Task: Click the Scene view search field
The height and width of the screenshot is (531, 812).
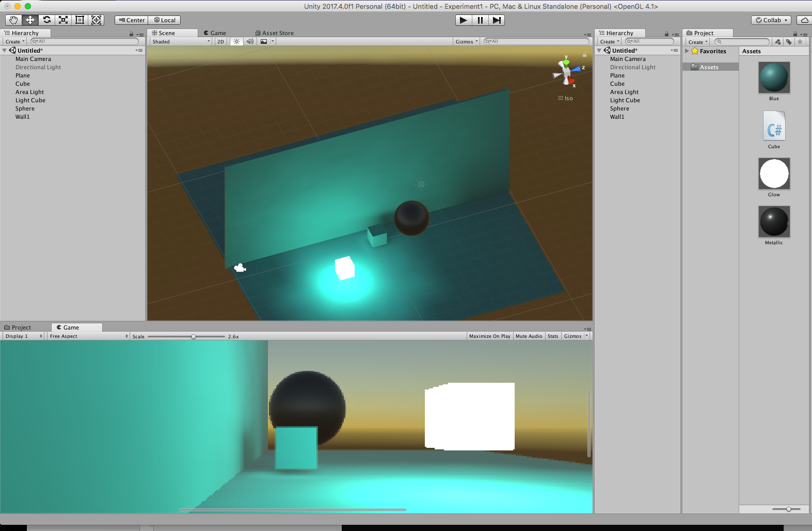Action: (x=536, y=41)
